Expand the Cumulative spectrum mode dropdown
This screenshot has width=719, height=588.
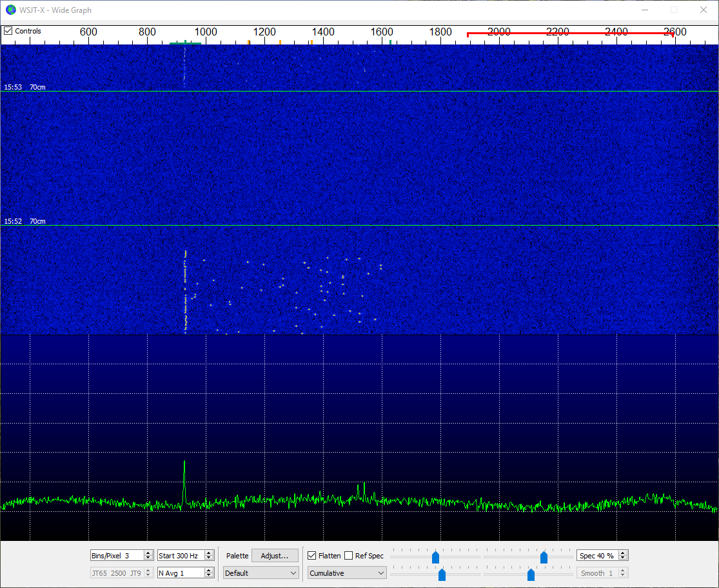pyautogui.click(x=347, y=573)
